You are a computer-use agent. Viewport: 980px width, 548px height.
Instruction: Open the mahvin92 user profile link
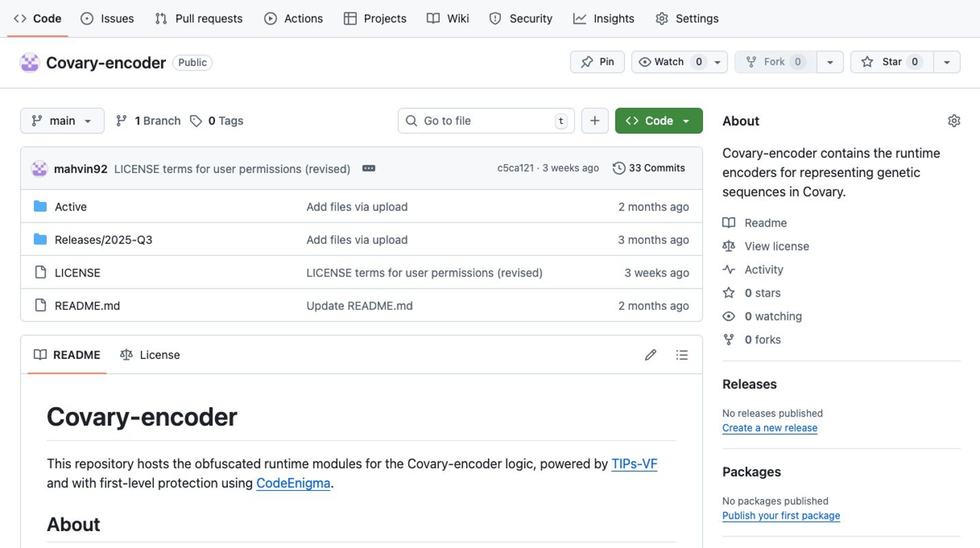point(81,169)
